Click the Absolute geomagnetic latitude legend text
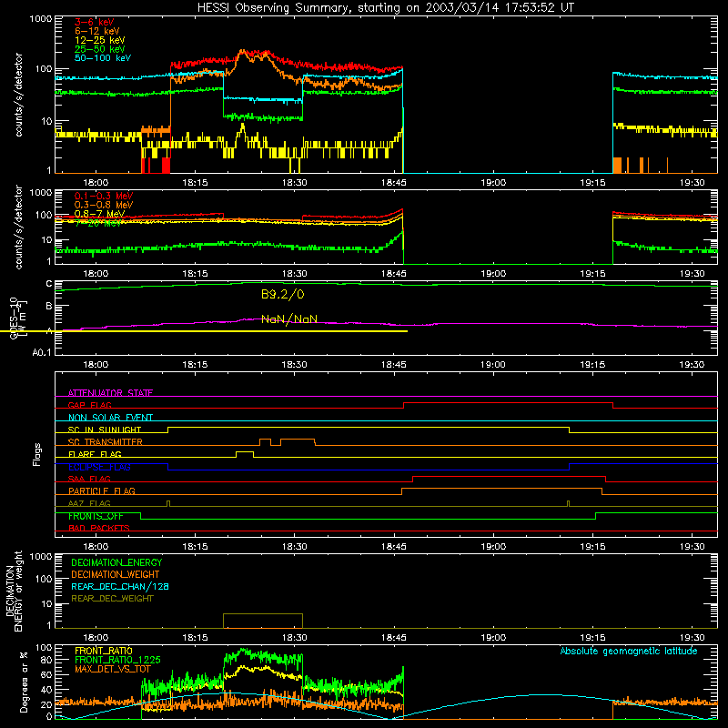728x728 pixels. [629, 651]
